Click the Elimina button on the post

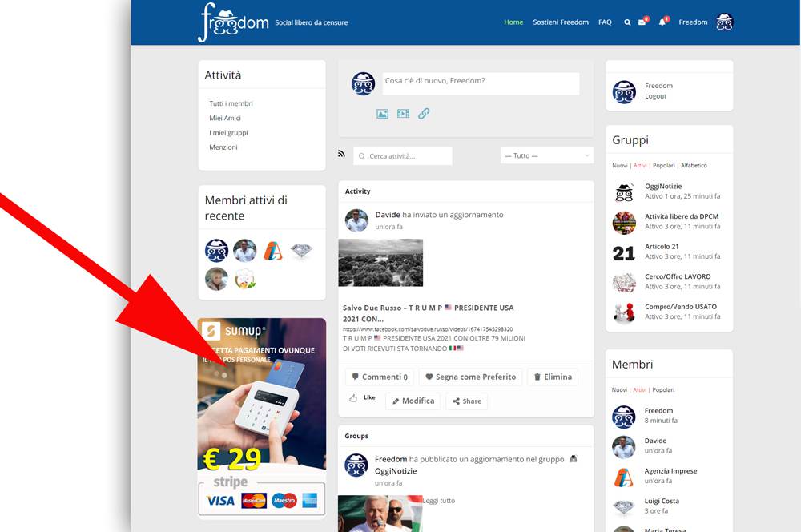point(552,377)
